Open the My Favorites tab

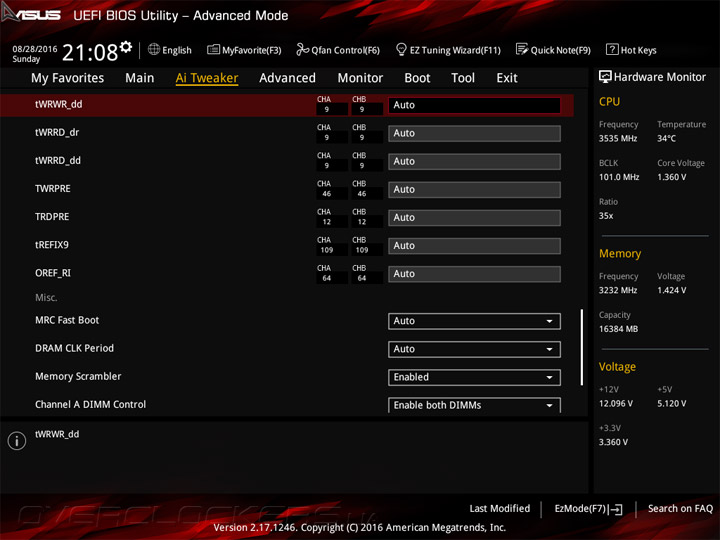pos(68,78)
